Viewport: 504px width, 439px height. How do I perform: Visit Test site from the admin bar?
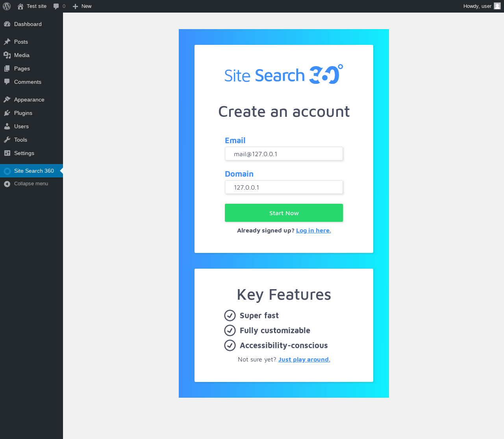32,6
